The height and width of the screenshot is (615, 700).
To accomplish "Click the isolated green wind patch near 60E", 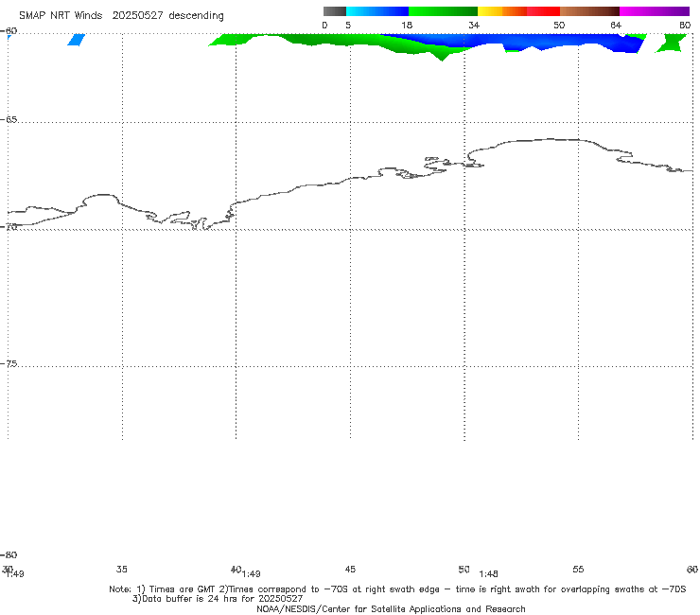I will [672, 43].
